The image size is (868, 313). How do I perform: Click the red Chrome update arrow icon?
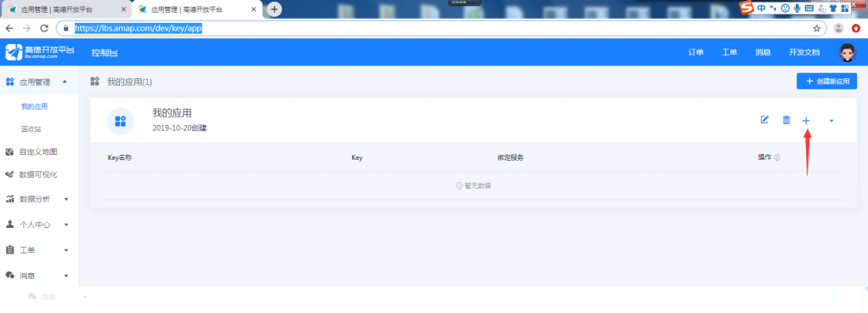click(x=856, y=28)
